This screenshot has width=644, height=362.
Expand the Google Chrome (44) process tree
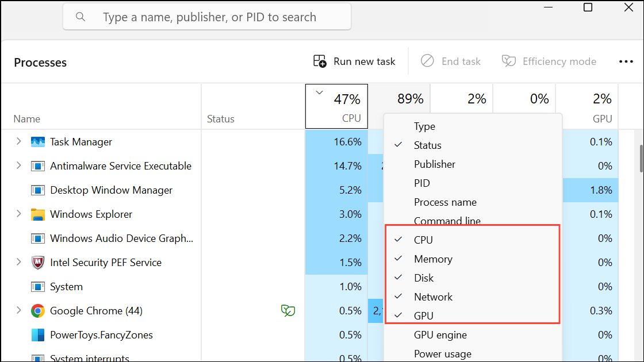point(18,310)
